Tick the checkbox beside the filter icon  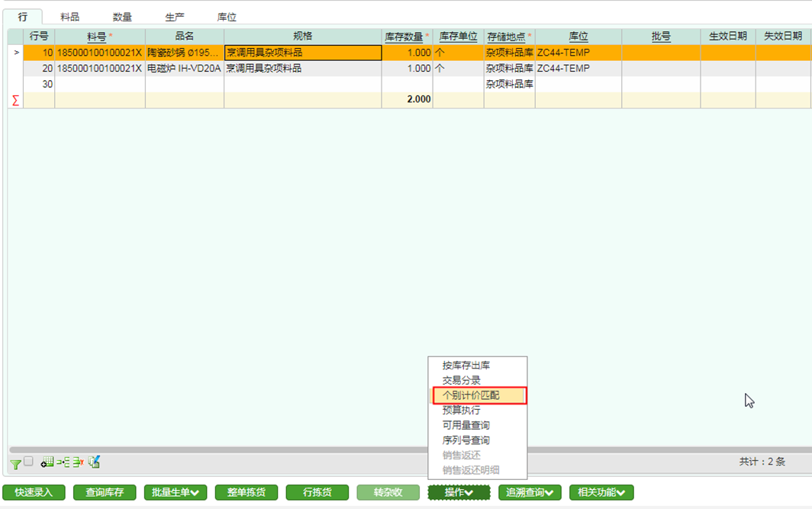point(28,462)
